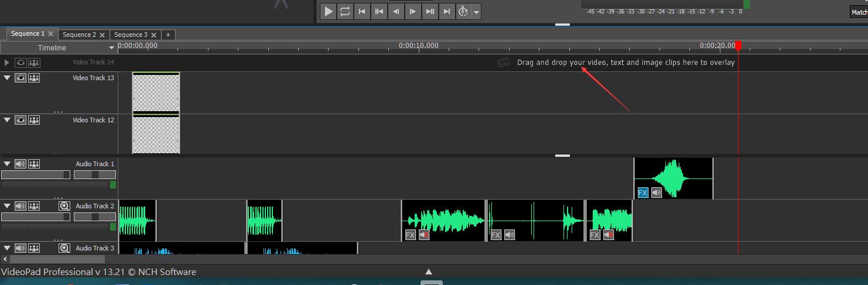Click the Video Track 13 label
Viewport: 868px width, 285px height.
[x=94, y=78]
